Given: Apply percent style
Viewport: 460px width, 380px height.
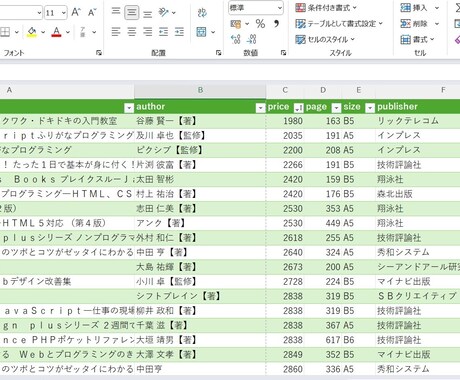Looking at the screenshot, I should [x=260, y=24].
